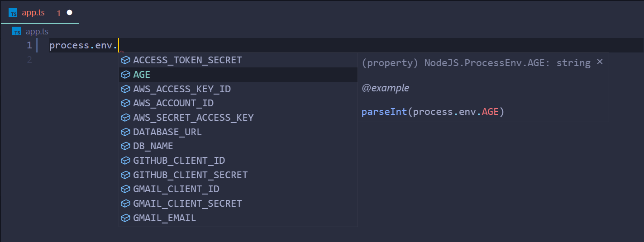
Task: Insert the GITHUB_CLIENT_SECRET completion
Action: click(191, 175)
